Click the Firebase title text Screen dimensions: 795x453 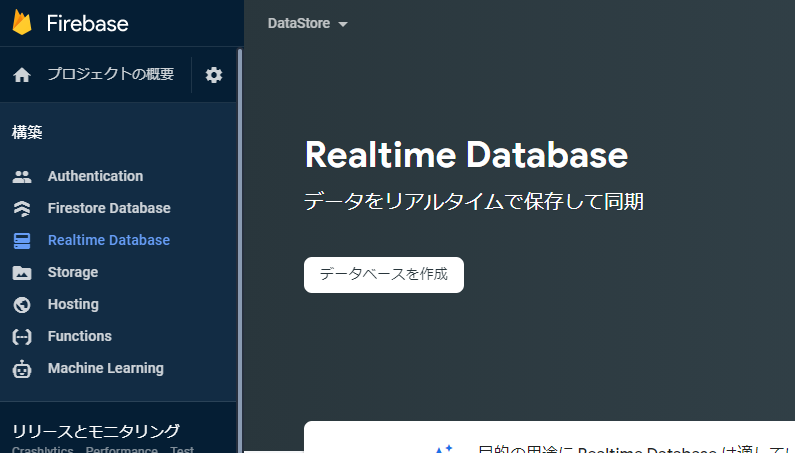tap(87, 23)
